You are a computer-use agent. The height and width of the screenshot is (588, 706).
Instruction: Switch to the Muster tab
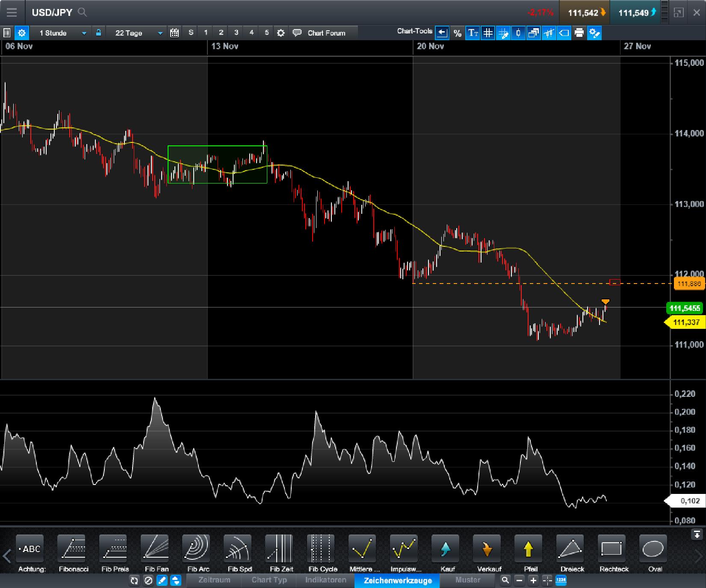click(468, 580)
